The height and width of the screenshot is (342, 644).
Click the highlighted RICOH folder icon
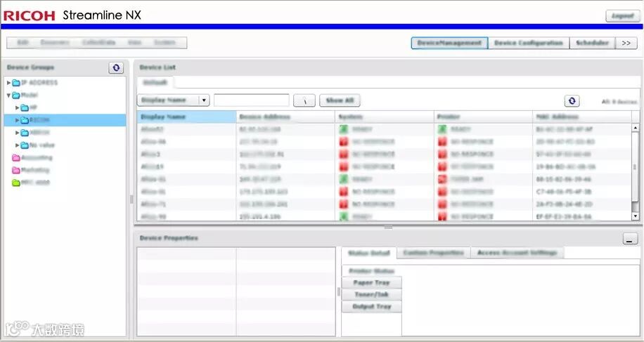(25, 120)
